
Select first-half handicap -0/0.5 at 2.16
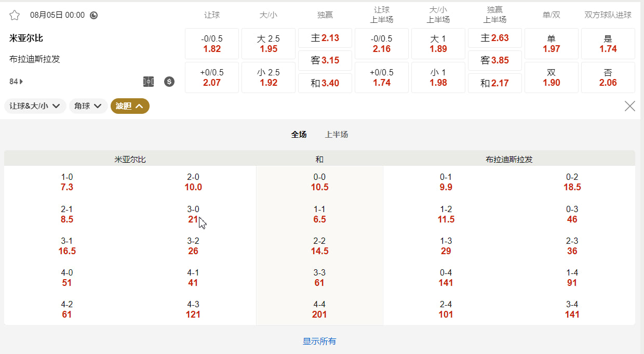point(382,44)
